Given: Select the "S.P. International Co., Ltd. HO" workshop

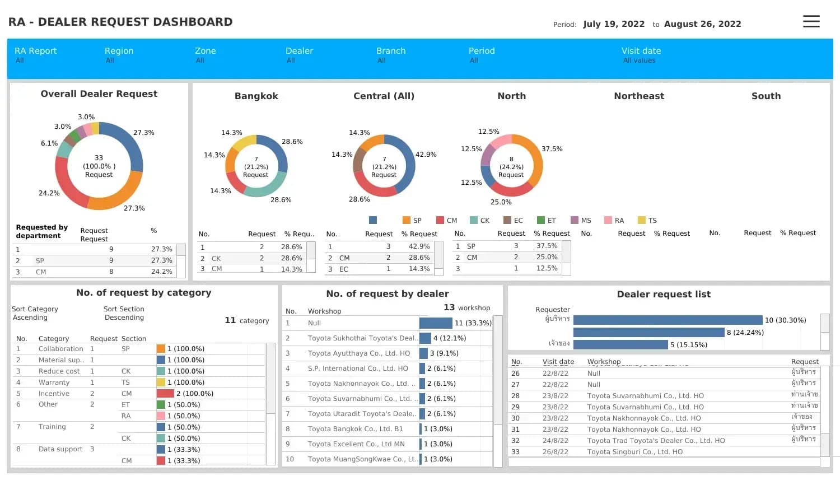Looking at the screenshot, I should tap(358, 368).
